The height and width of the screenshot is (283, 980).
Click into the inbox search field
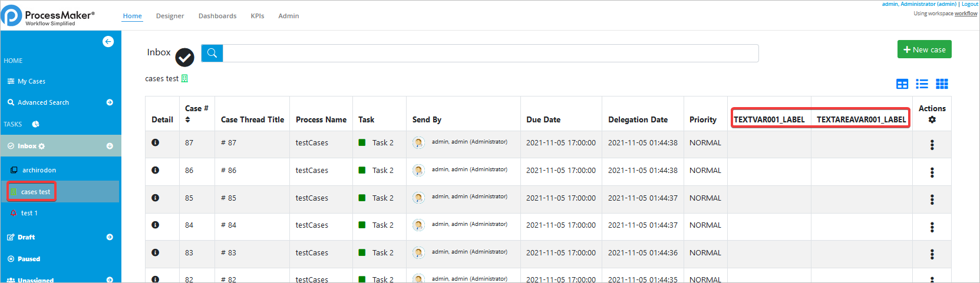(x=490, y=53)
